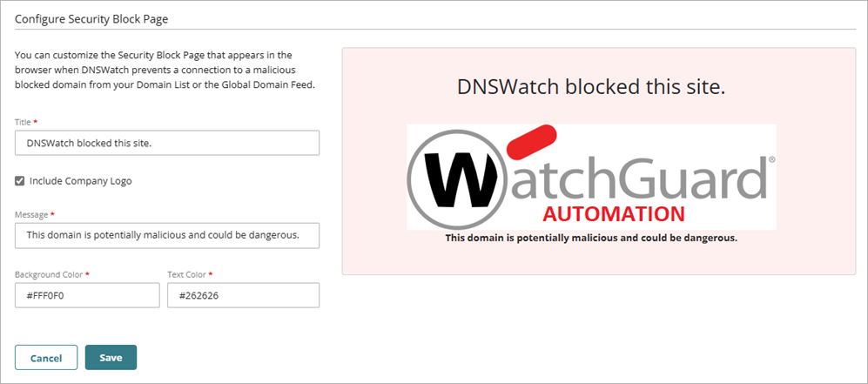
Task: Select the Background Color field showing #FFF0F0
Action: [x=87, y=295]
